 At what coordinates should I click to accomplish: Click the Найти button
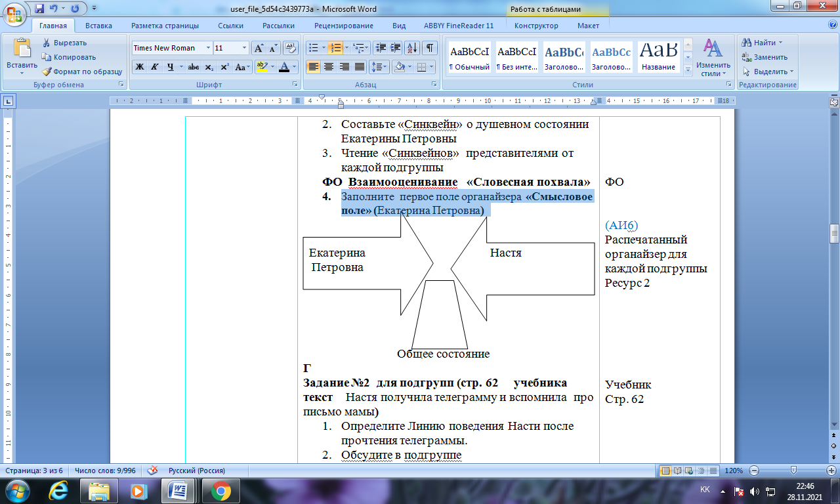pyautogui.click(x=763, y=43)
